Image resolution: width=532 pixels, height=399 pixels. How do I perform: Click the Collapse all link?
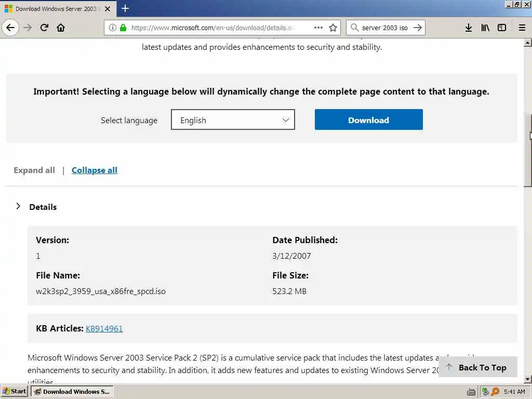click(95, 170)
